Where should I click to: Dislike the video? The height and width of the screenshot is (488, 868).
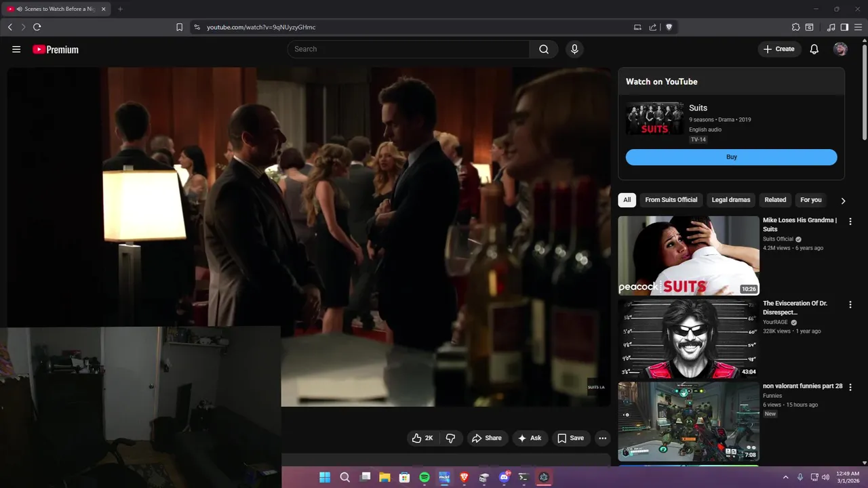tap(451, 438)
